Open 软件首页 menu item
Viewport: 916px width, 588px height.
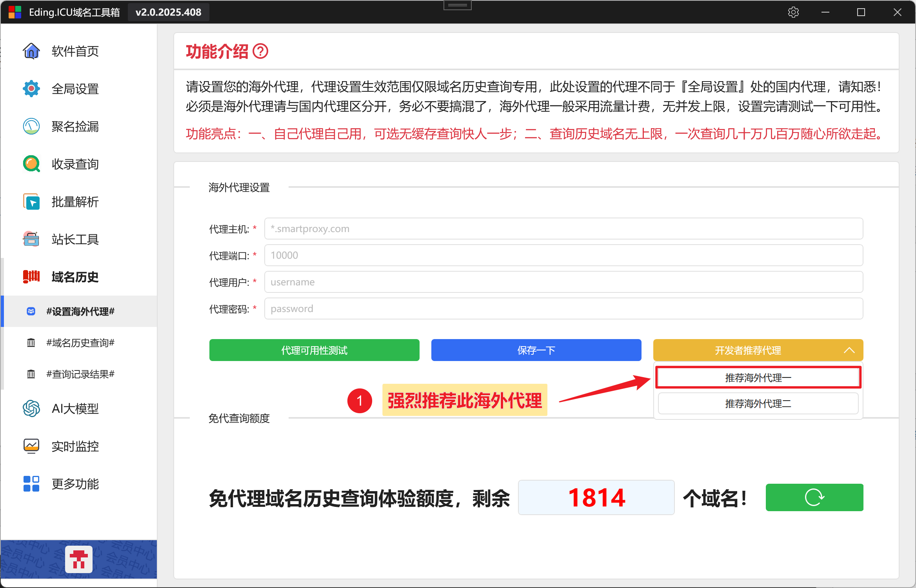tap(79, 51)
